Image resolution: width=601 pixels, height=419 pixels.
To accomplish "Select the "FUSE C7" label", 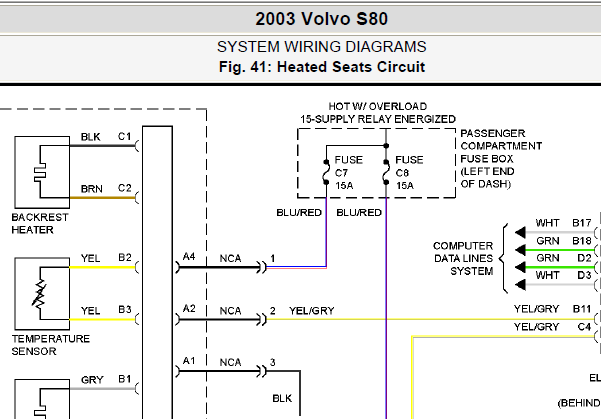I will click(x=348, y=166).
